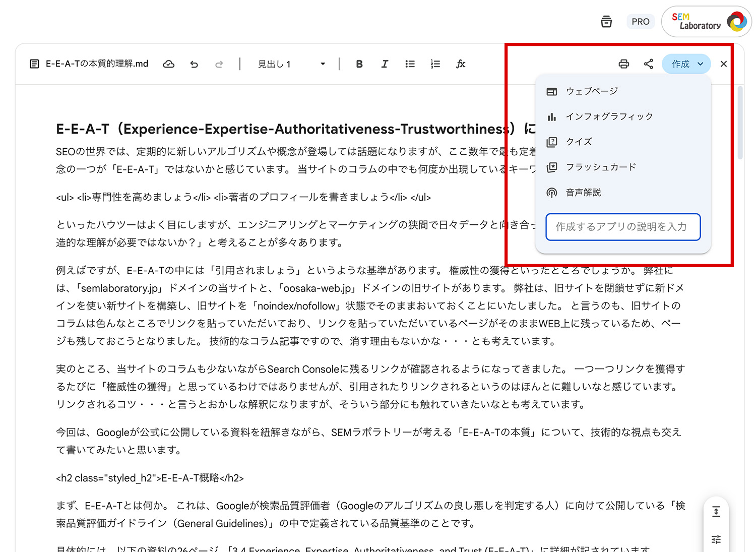756x552 pixels.
Task: Click the print icon in the toolbar
Action: (623, 64)
